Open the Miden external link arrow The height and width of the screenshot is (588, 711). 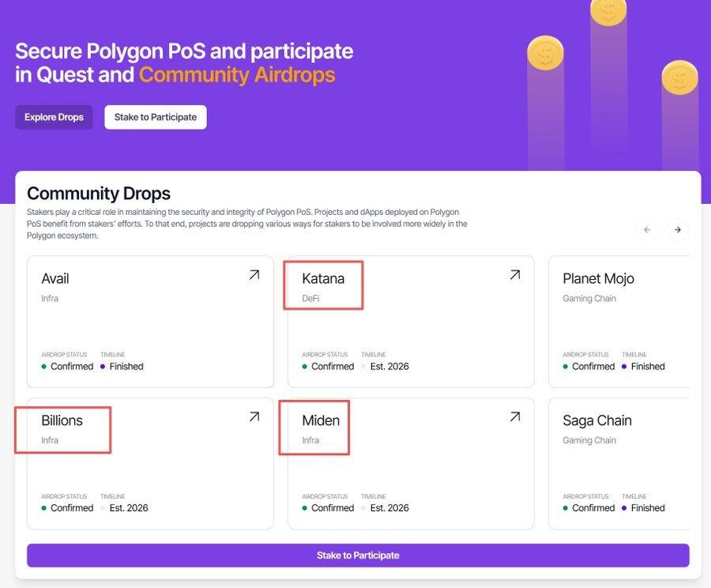(x=514, y=416)
